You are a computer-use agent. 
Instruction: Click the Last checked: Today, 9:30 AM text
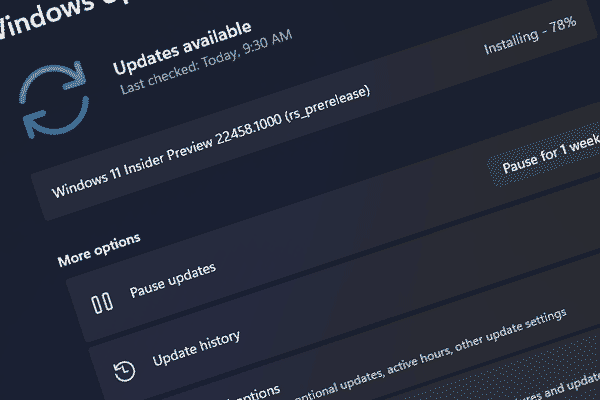pos(206,62)
